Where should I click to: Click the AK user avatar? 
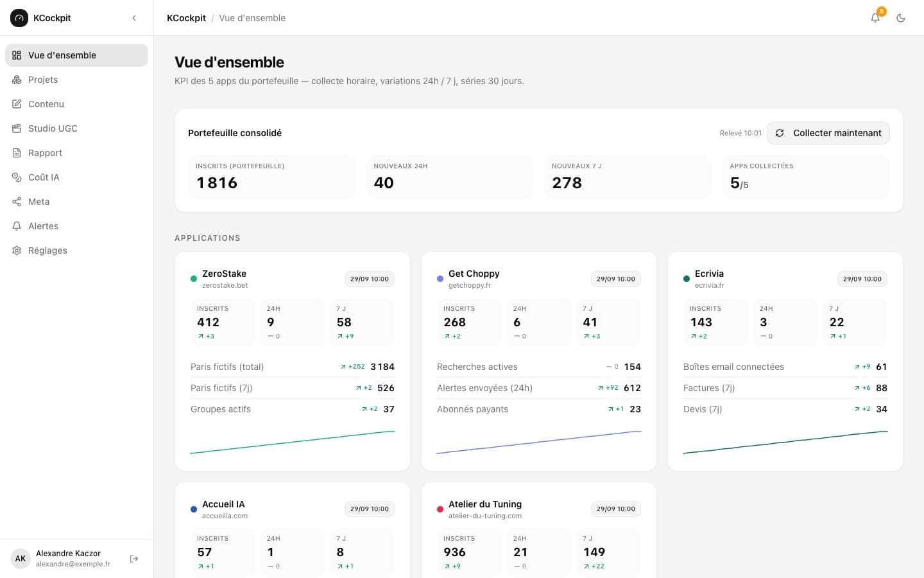point(21,559)
